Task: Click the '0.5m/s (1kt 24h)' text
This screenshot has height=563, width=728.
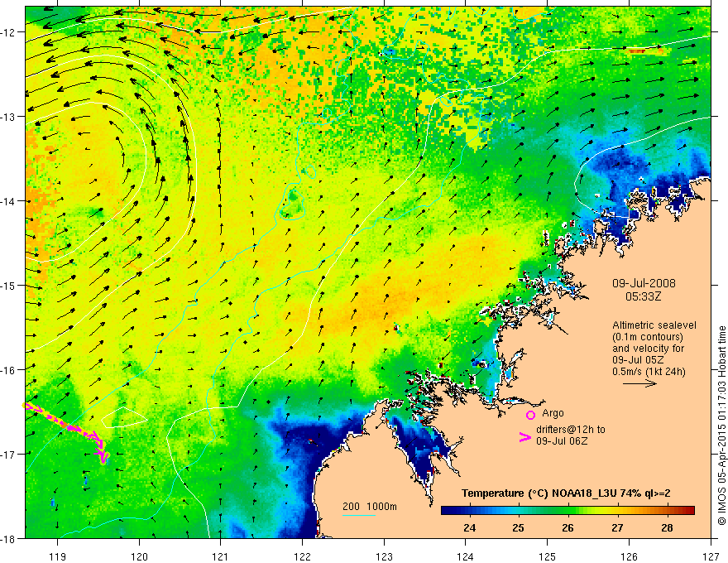Action: (x=649, y=372)
